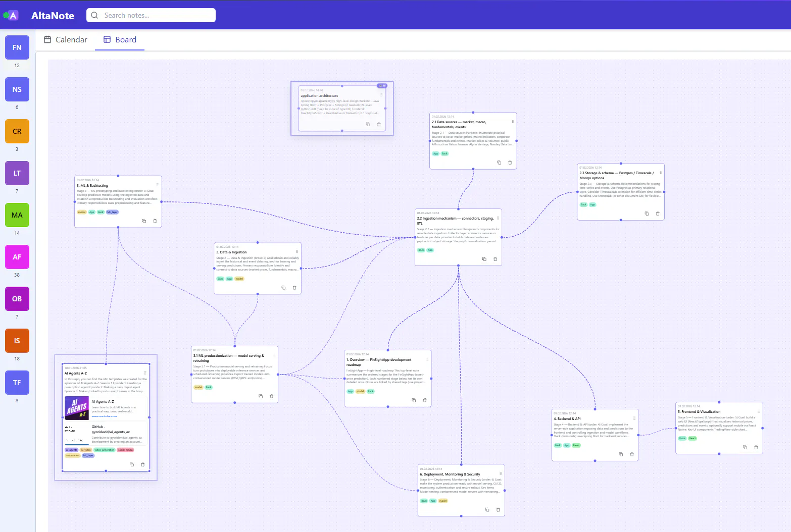
Task: Delete the 2.1 Data sources note
Action: [x=510, y=163]
